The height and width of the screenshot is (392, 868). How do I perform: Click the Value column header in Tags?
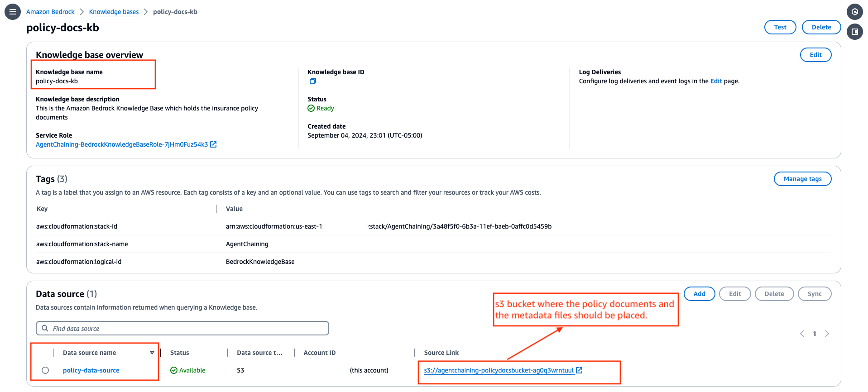tap(234, 209)
